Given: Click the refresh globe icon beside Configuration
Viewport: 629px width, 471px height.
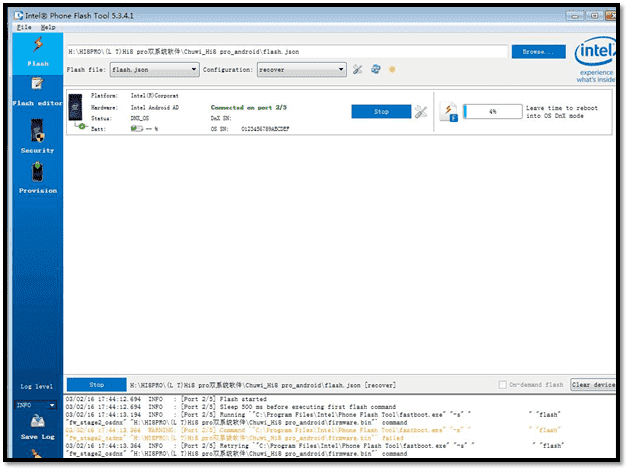Looking at the screenshot, I should click(375, 69).
